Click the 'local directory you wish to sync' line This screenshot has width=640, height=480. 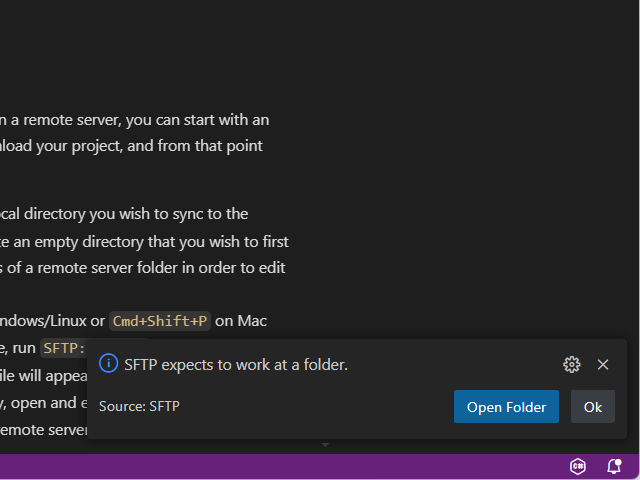130,213
